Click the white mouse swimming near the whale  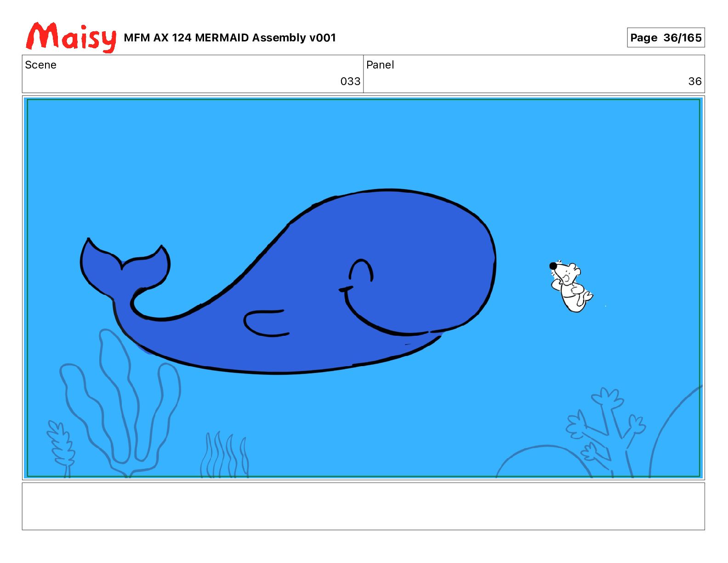(571, 286)
